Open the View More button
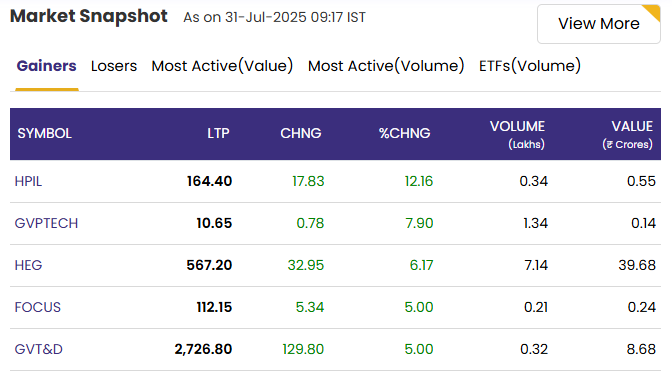The height and width of the screenshot is (376, 672). tap(598, 24)
